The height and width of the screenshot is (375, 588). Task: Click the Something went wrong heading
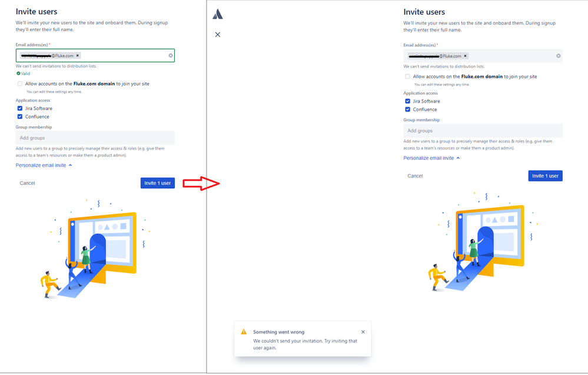coord(278,332)
